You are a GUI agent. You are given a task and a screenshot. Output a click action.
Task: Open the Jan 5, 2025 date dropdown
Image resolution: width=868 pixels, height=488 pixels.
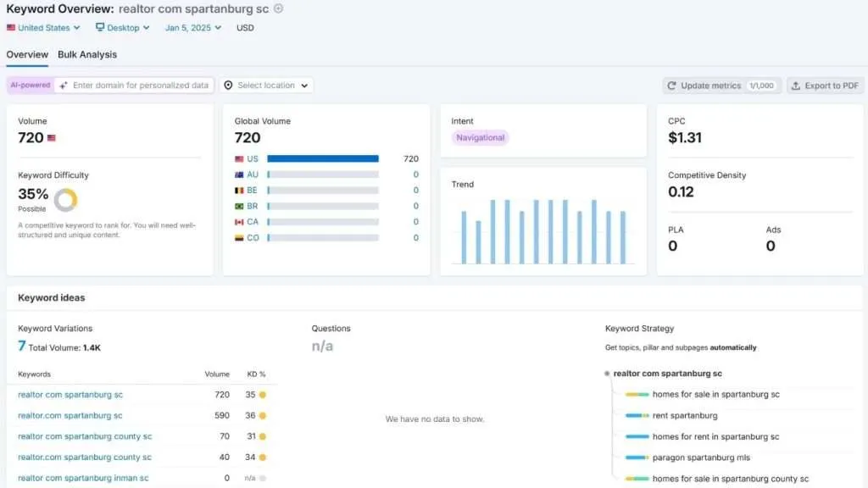pyautogui.click(x=192, y=28)
